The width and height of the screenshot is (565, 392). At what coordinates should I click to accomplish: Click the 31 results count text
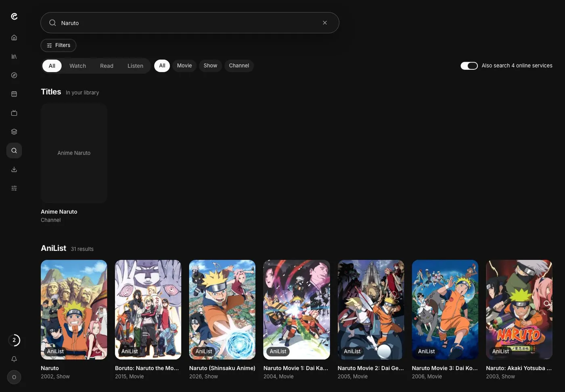(x=82, y=249)
